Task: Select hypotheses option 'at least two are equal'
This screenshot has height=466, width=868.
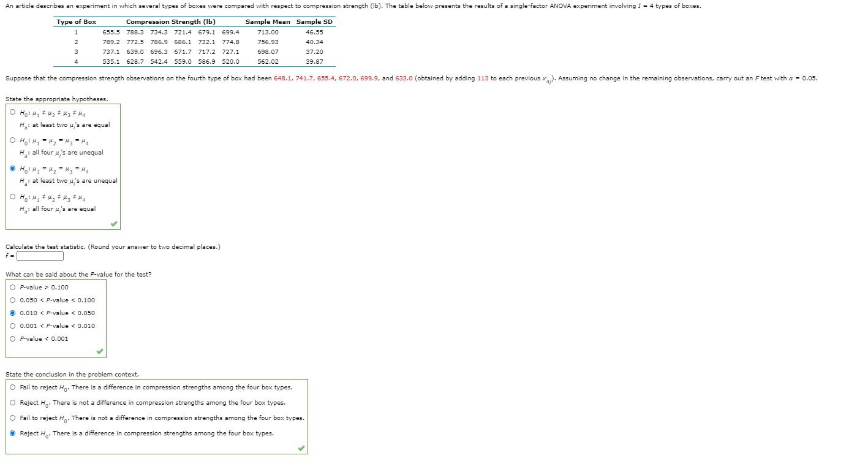Action: (x=13, y=113)
